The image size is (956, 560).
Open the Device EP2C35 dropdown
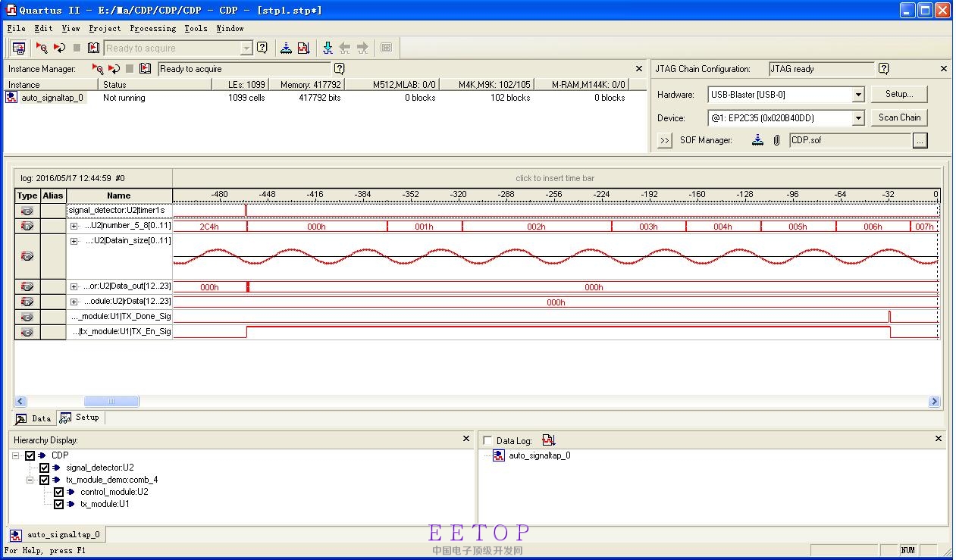point(858,118)
